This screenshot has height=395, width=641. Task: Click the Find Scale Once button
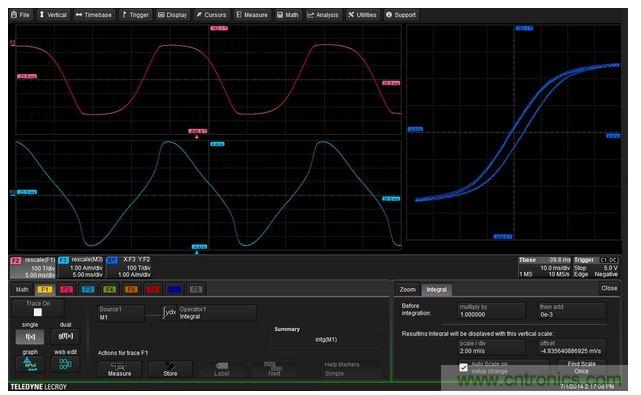point(581,367)
